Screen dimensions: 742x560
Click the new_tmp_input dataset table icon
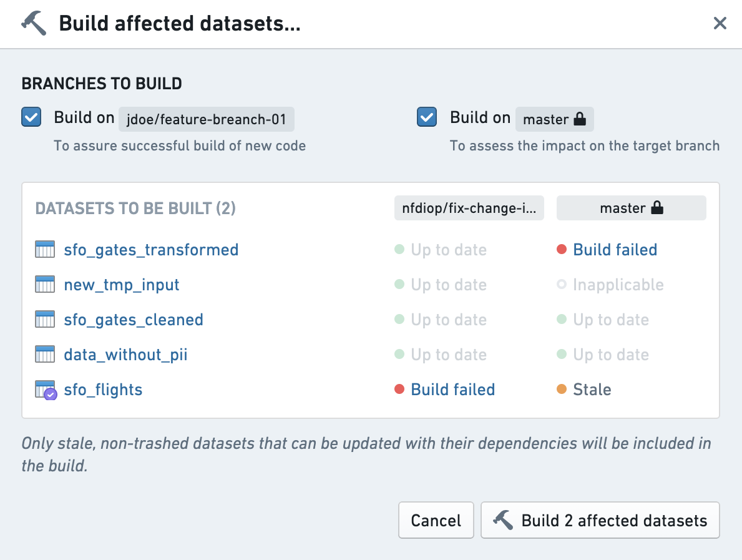pos(45,284)
